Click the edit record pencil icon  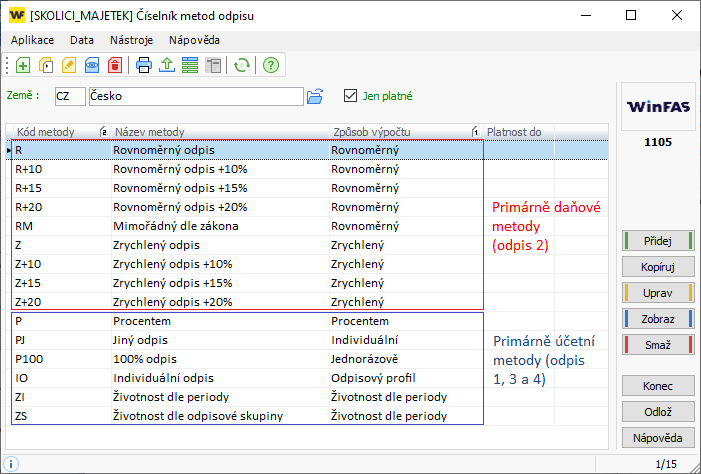click(69, 66)
